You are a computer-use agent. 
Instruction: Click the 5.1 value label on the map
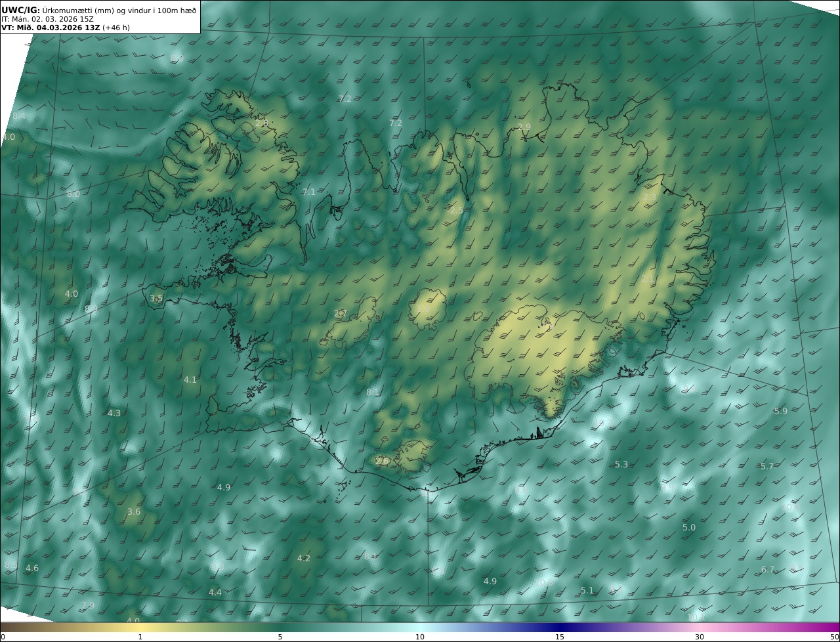point(587,591)
